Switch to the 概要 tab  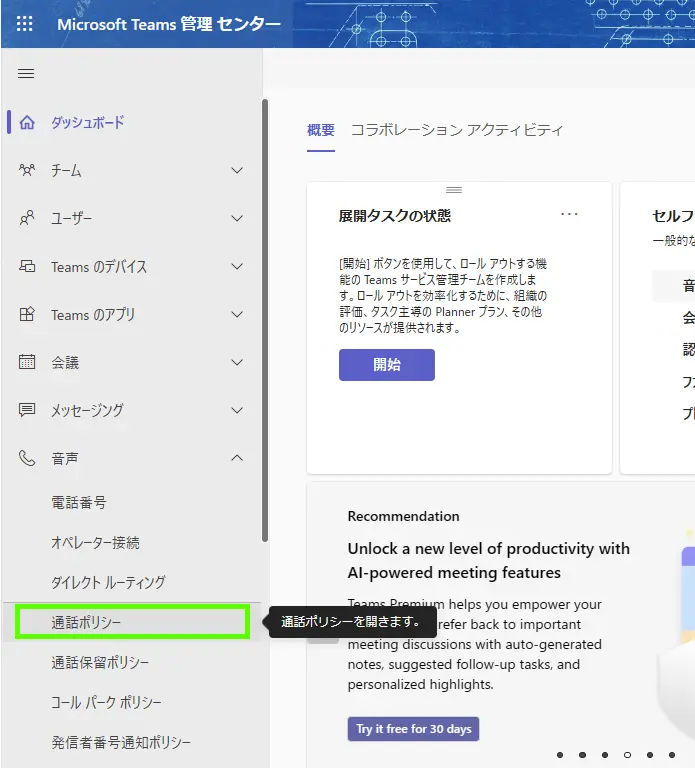click(321, 130)
